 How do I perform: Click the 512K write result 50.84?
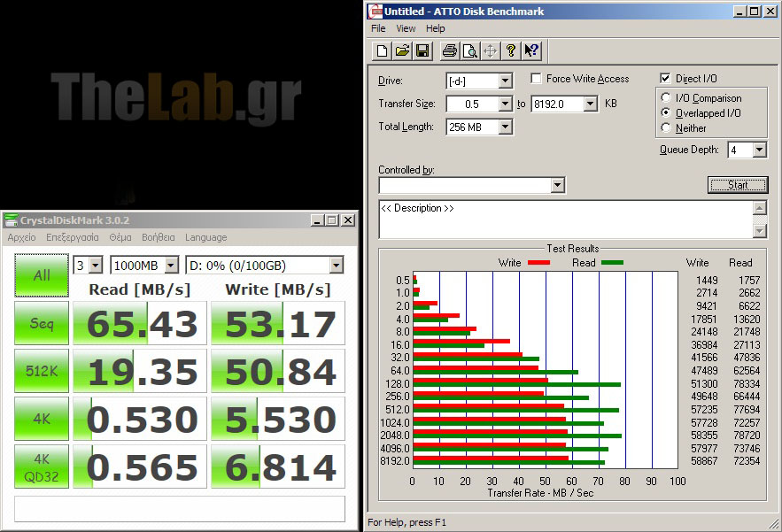coord(278,371)
